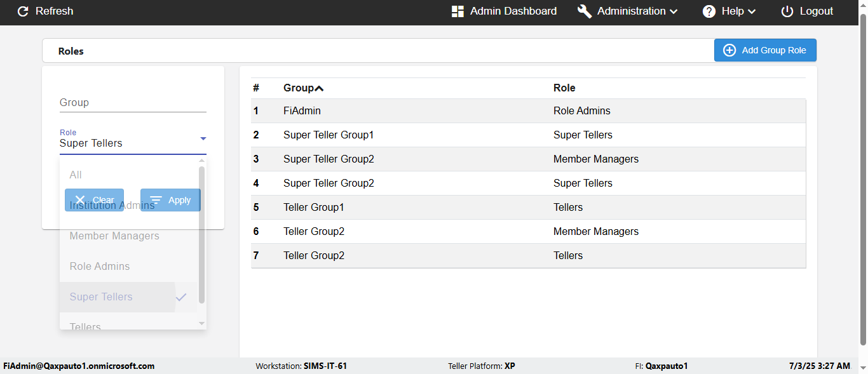The width and height of the screenshot is (868, 374).
Task: Click the Role column header
Action: point(564,88)
